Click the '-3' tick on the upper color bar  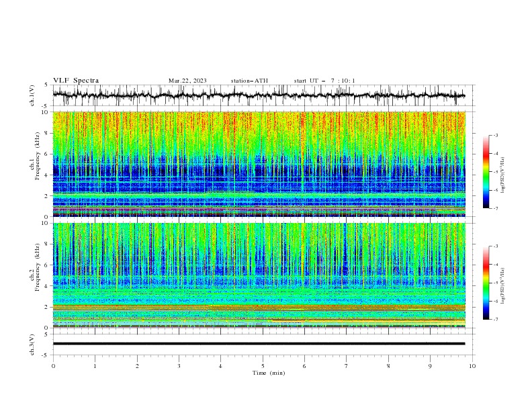(x=496, y=135)
